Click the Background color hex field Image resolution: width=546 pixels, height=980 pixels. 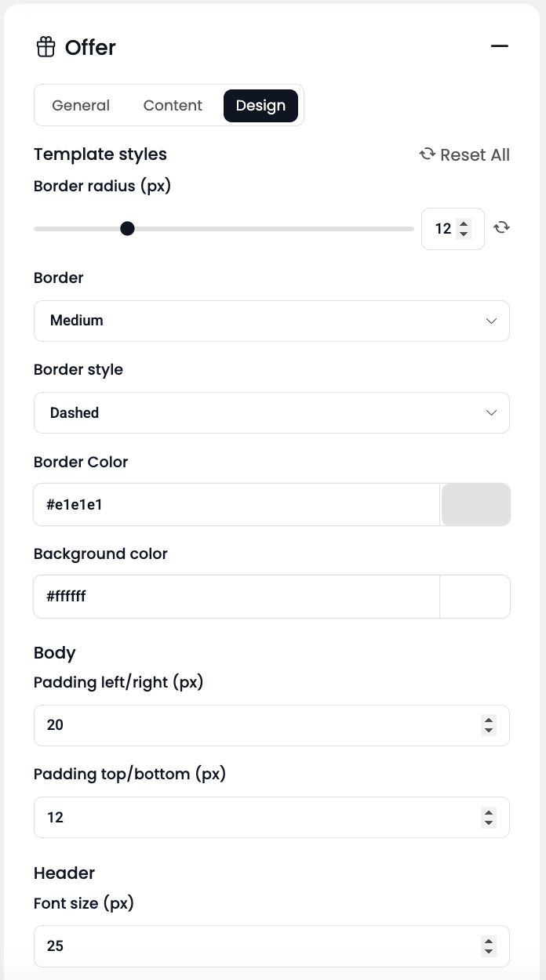point(237,597)
